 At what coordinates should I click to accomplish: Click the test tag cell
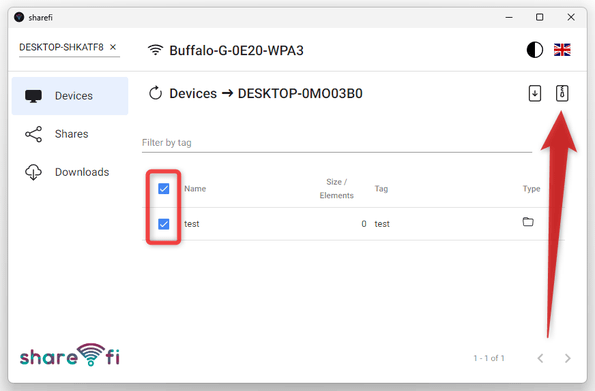coord(382,224)
